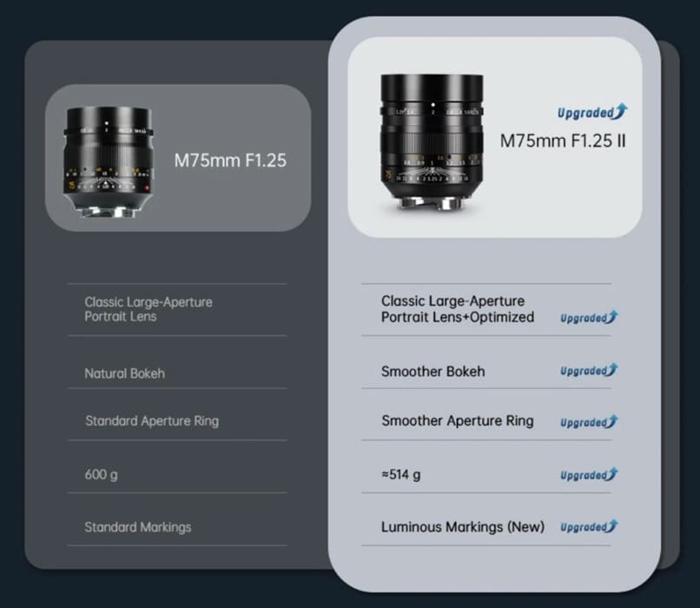Click the 600 g weight entry
The width and height of the screenshot is (700, 608).
[101, 474]
